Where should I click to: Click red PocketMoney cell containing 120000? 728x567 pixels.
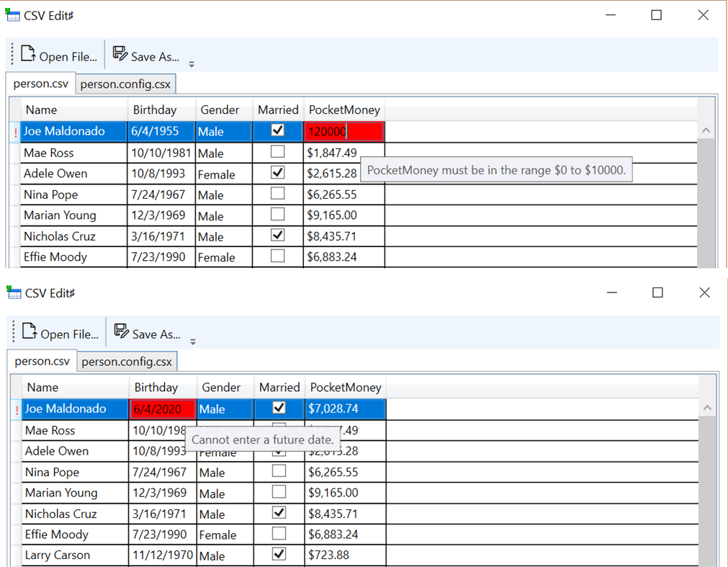point(344,132)
